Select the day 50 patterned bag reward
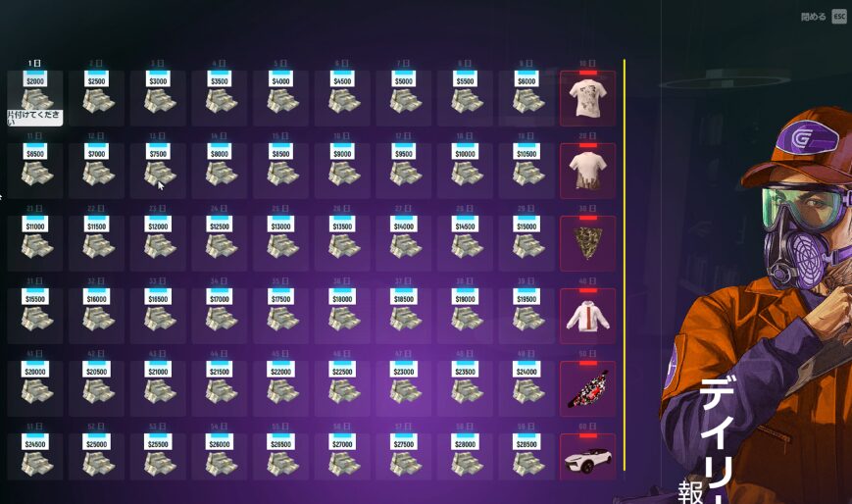The width and height of the screenshot is (852, 504). [x=587, y=387]
